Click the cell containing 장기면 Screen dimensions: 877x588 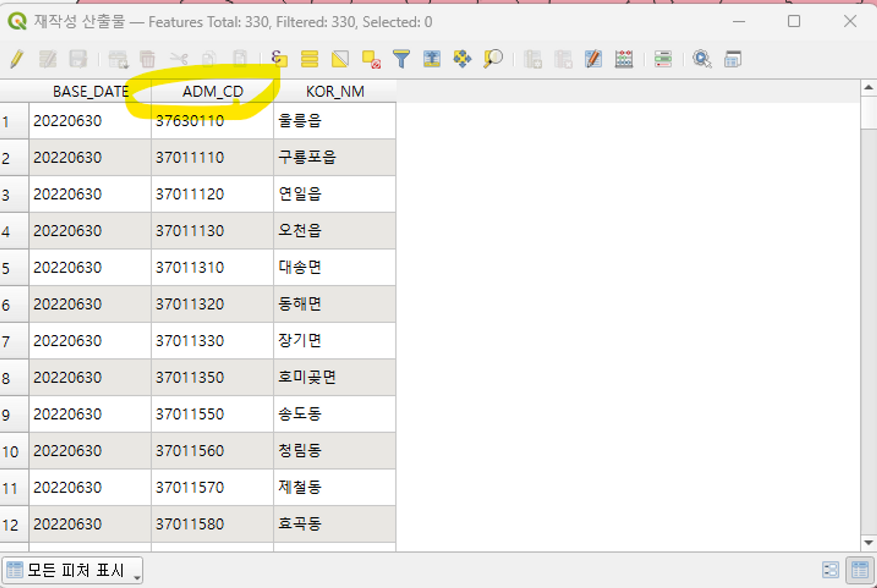[x=335, y=341]
